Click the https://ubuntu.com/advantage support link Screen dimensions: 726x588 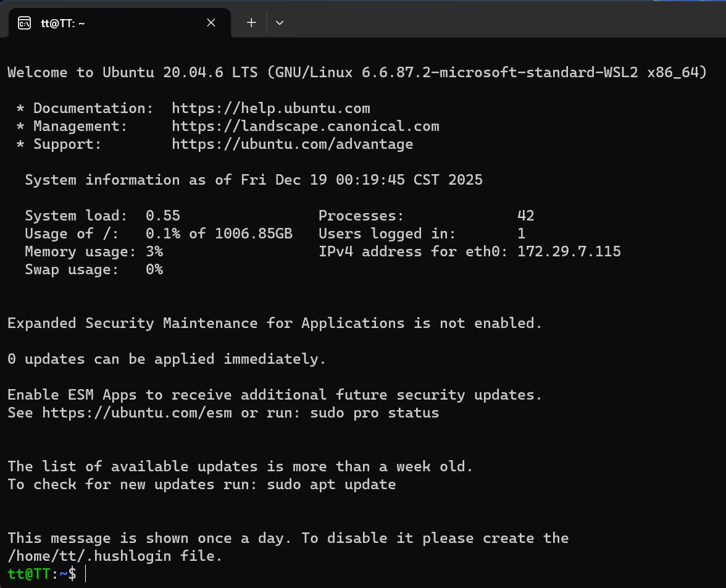[293, 145]
